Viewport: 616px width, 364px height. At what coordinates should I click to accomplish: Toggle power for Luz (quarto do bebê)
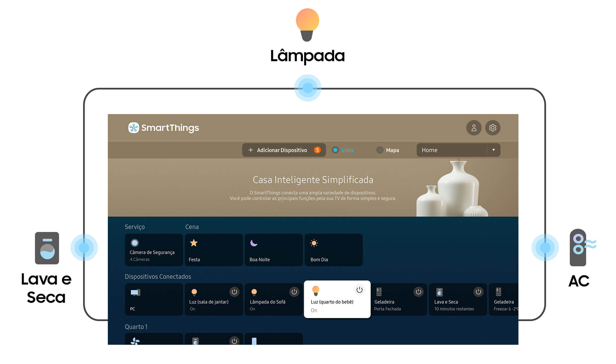[359, 290]
